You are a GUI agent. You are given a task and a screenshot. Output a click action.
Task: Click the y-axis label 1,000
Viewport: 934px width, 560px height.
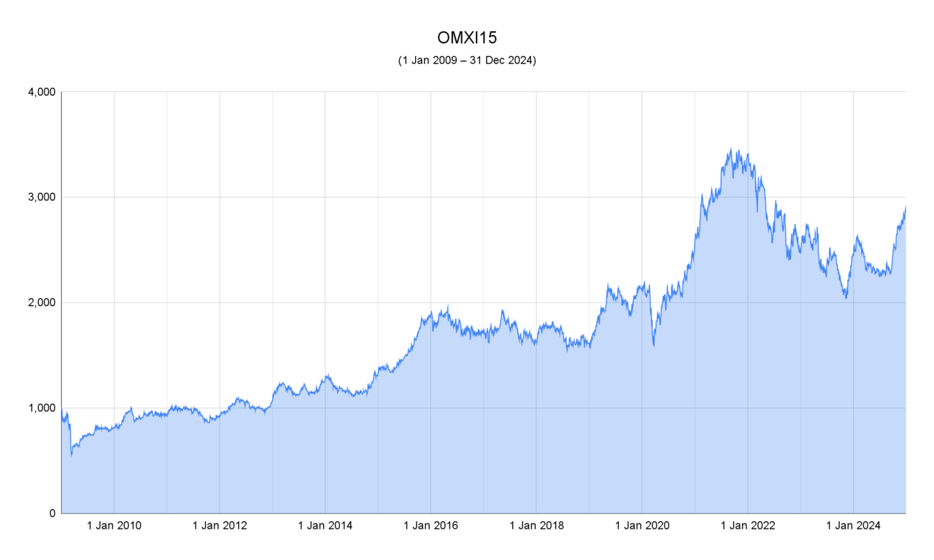click(41, 408)
